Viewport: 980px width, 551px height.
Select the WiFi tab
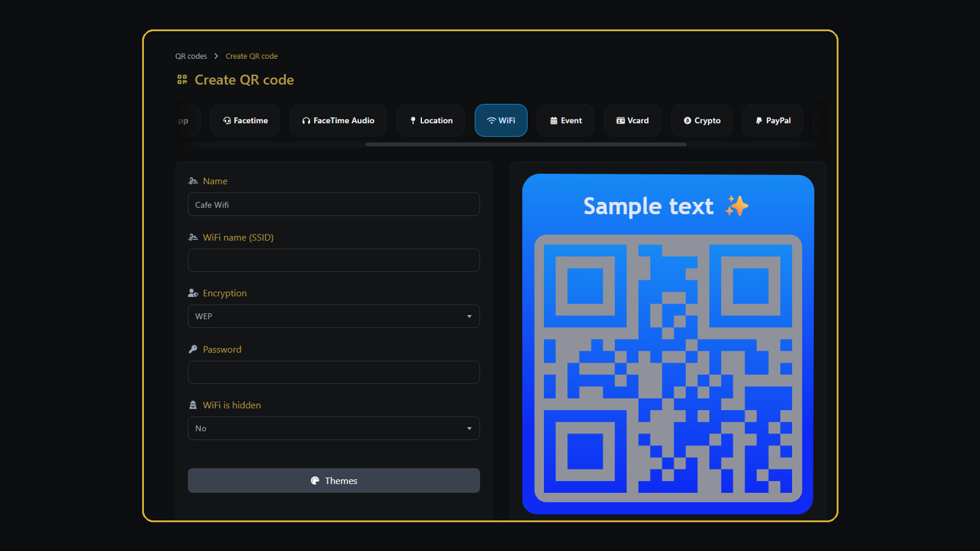pos(501,121)
